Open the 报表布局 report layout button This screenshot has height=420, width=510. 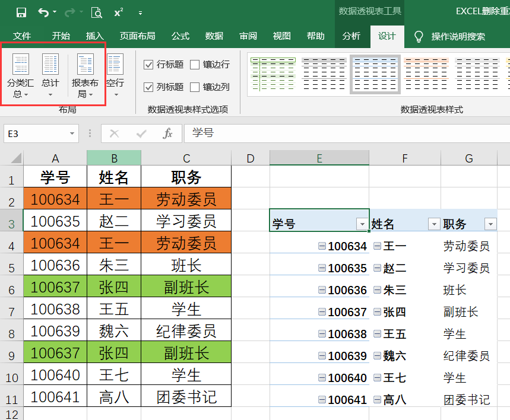pos(85,75)
